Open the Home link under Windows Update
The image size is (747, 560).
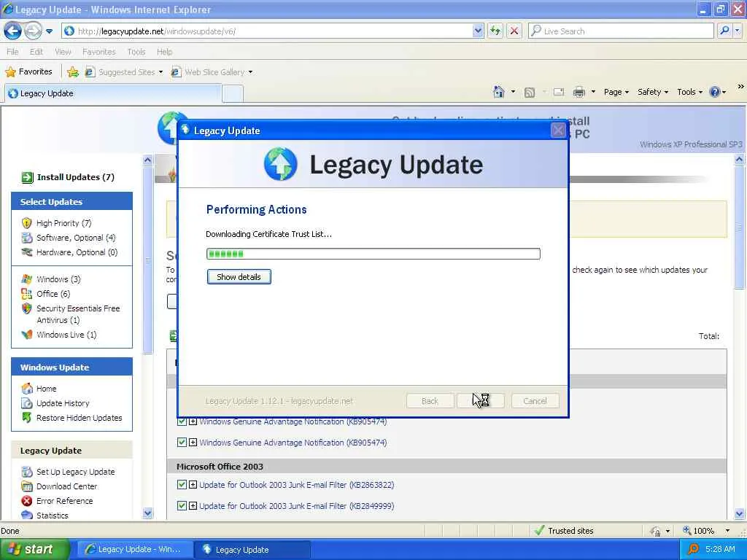46,389
